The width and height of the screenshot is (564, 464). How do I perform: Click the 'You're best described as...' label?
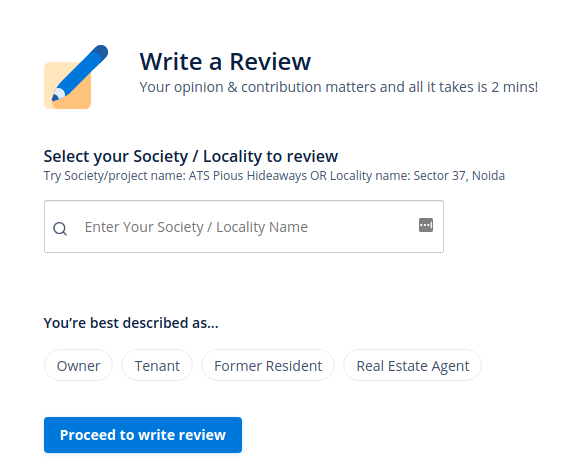(x=131, y=323)
